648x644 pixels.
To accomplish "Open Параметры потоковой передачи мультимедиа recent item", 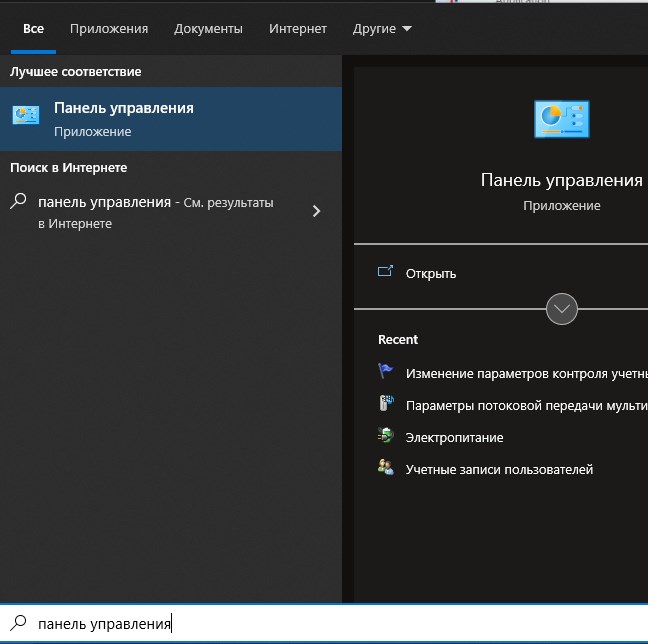I will (x=526, y=405).
